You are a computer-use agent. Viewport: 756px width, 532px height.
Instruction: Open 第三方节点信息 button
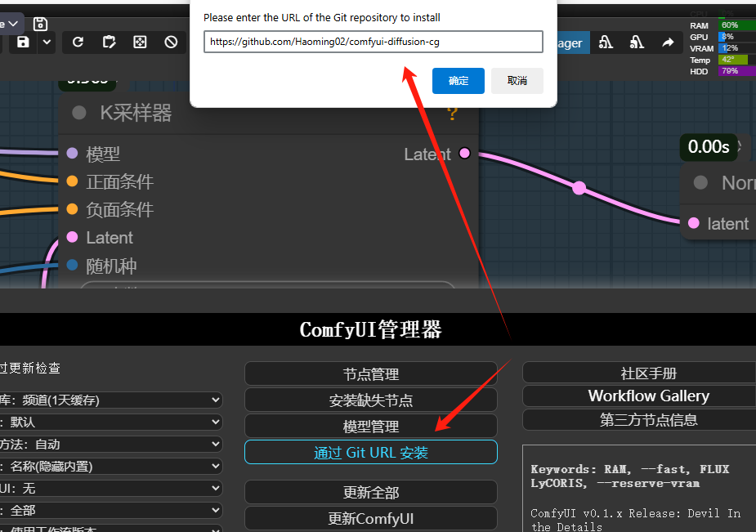(x=639, y=419)
